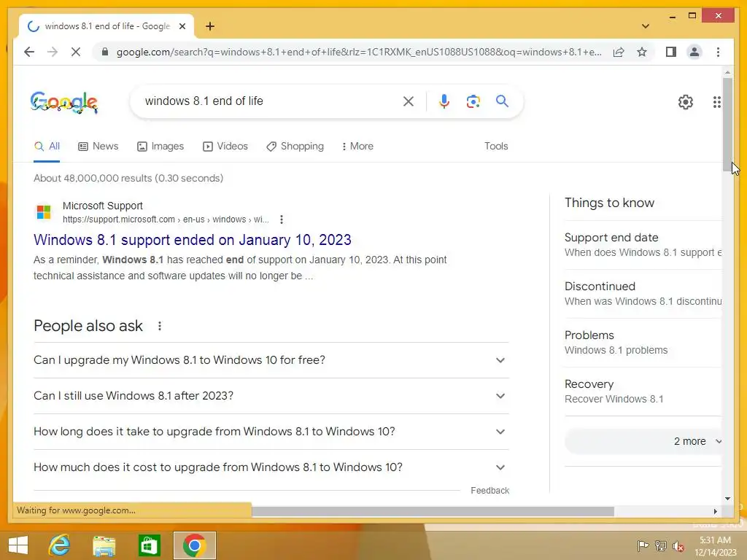
Task: Open the tab search dropdown
Action: [646, 26]
